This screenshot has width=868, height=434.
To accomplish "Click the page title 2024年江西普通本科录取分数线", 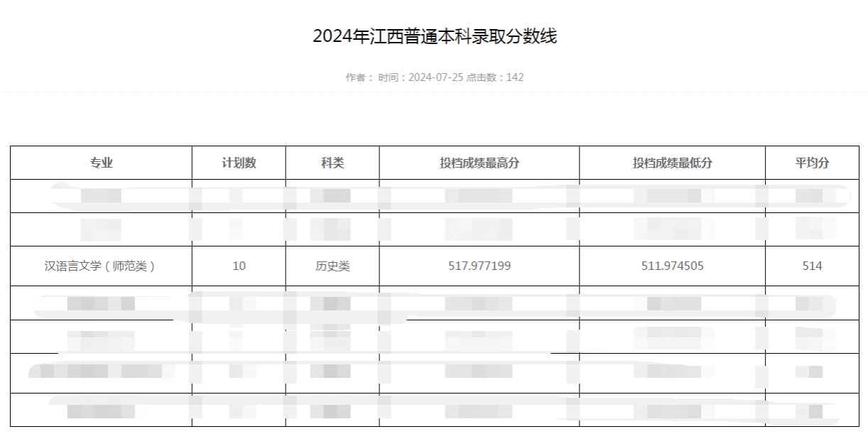I will click(x=434, y=36).
